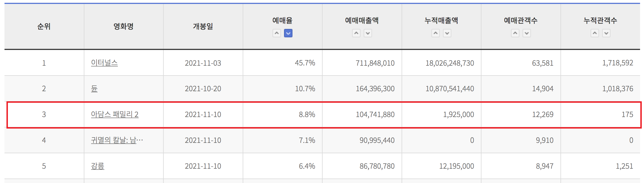Viewport: 644px width, 183px height.
Task: Click the 8,947 reserved audience value
Action: pyautogui.click(x=545, y=166)
